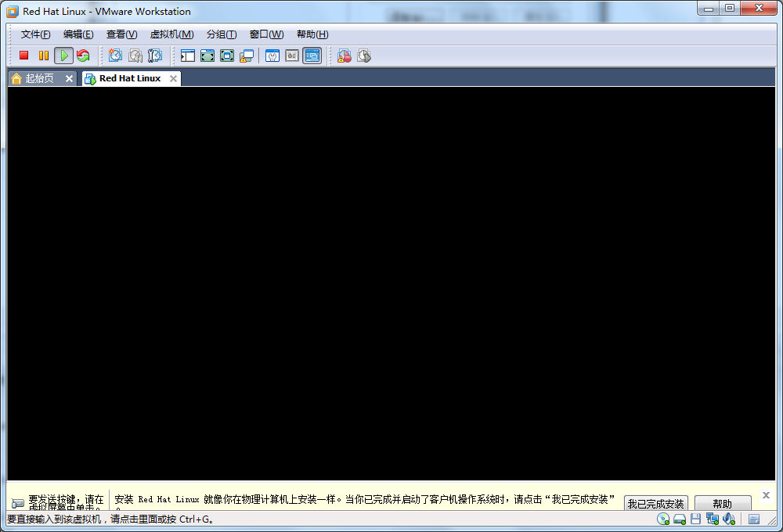Click inside the black VM console screen
This screenshot has width=783, height=532.
click(x=391, y=283)
